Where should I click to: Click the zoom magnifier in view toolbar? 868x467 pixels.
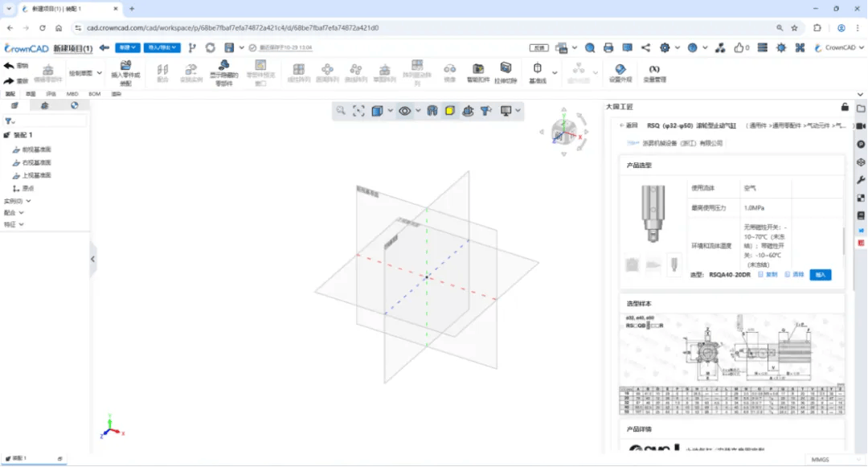(x=341, y=111)
